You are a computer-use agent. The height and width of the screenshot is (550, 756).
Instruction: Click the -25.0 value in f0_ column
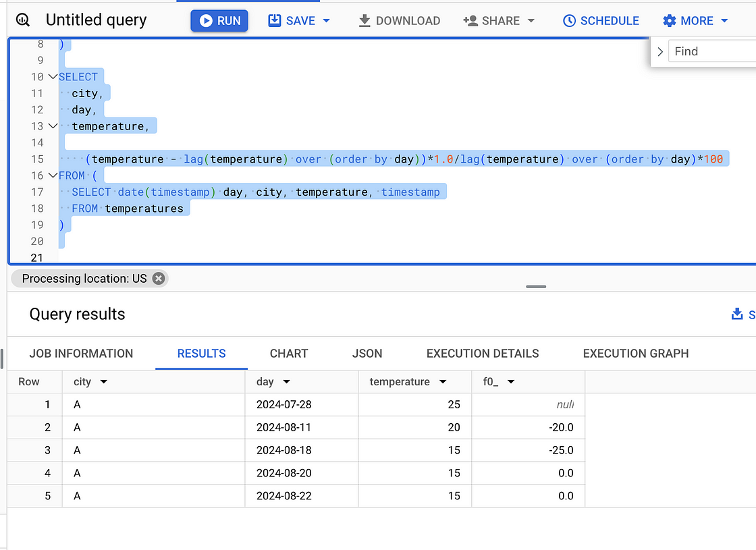pos(561,450)
